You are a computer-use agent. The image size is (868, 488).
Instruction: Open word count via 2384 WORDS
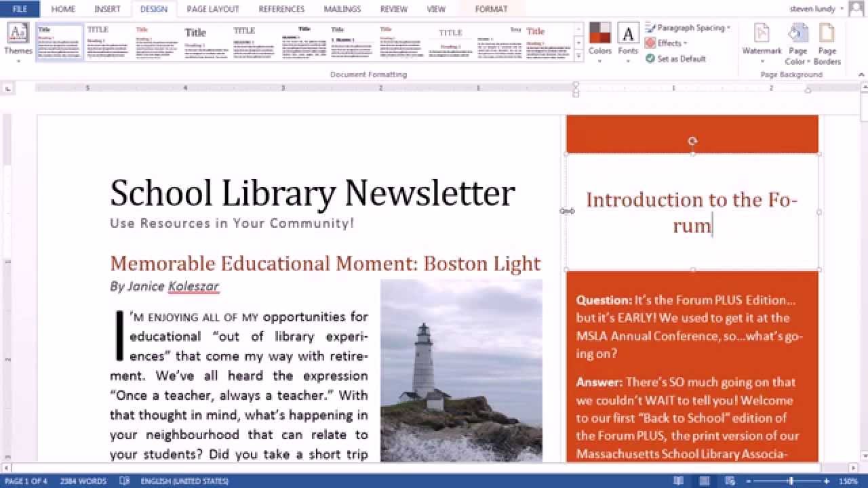pos(83,481)
